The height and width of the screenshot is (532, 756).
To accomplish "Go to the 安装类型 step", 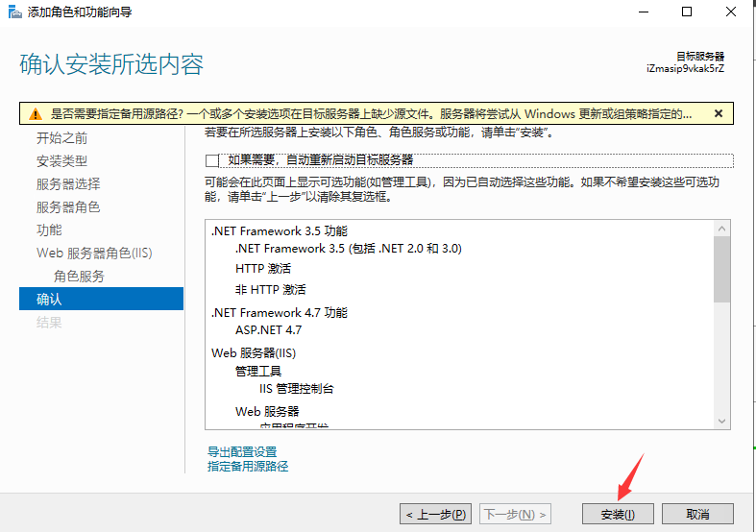I will point(61,161).
